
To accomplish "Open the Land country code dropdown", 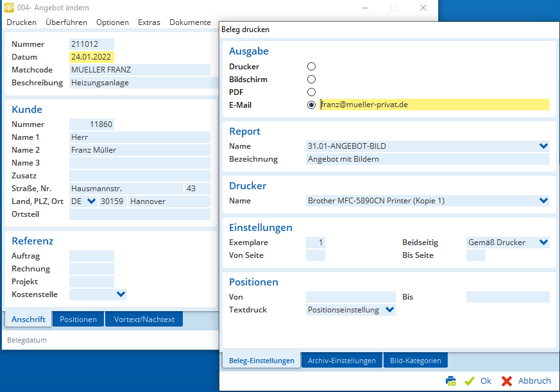I will click(91, 201).
